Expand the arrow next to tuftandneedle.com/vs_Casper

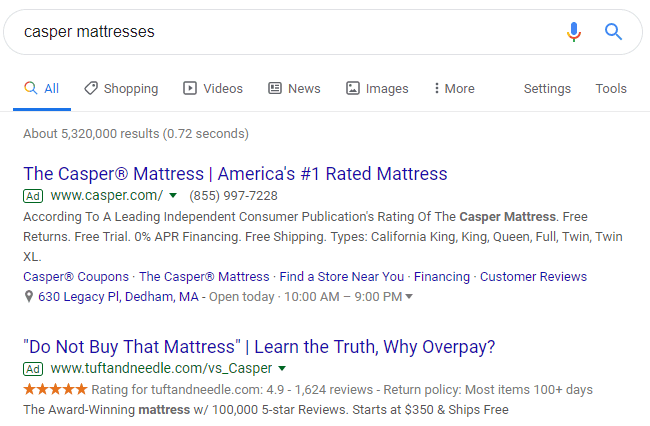[282, 368]
